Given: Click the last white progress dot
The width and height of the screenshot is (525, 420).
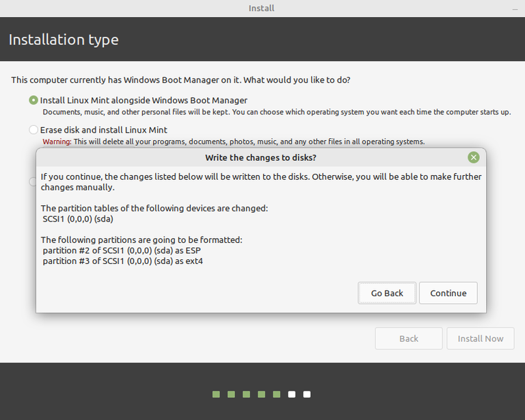Looking at the screenshot, I should pos(307,394).
